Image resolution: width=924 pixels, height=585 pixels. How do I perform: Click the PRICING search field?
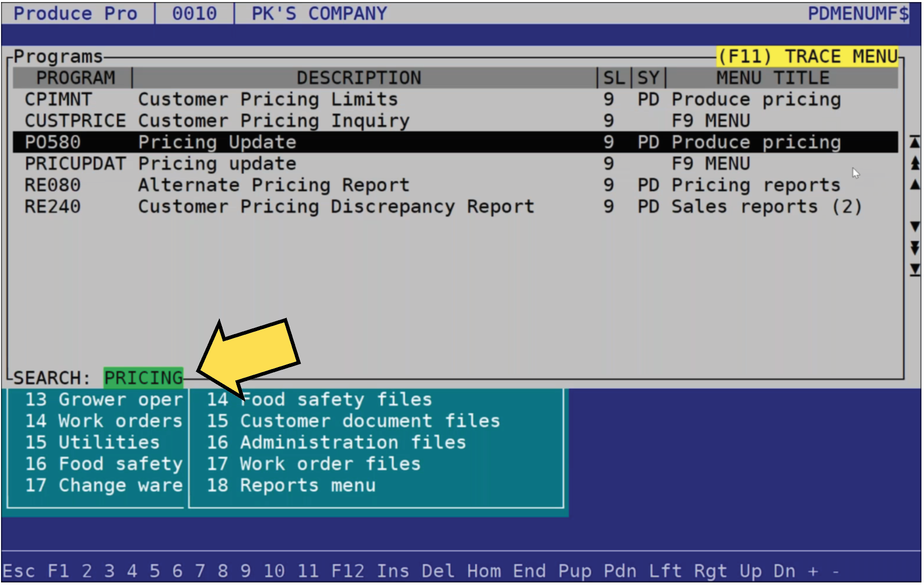143,378
